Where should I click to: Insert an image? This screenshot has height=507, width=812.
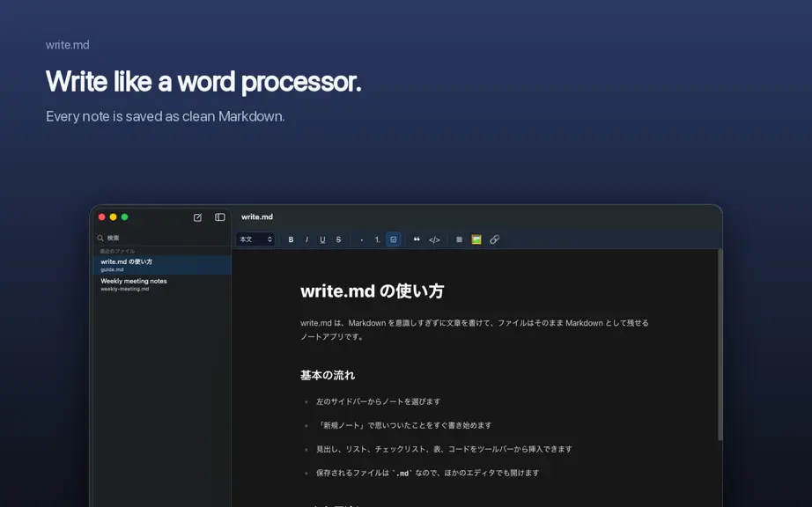click(476, 239)
